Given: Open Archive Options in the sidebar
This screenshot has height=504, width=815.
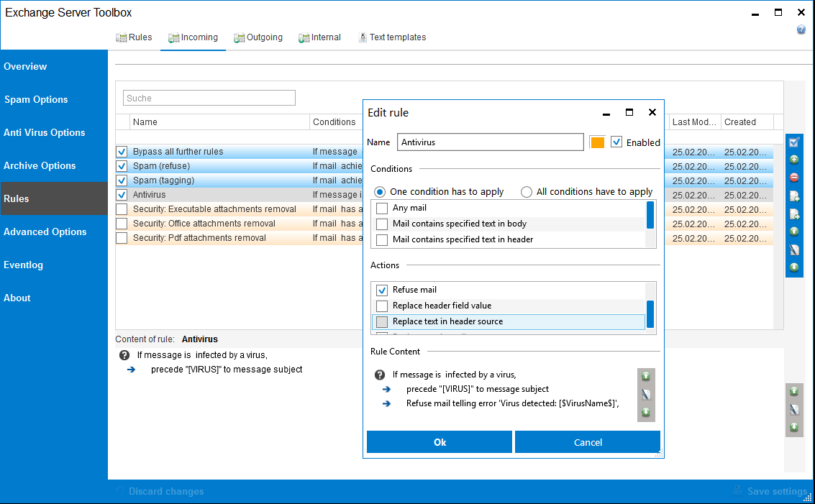Looking at the screenshot, I should pyautogui.click(x=54, y=166).
